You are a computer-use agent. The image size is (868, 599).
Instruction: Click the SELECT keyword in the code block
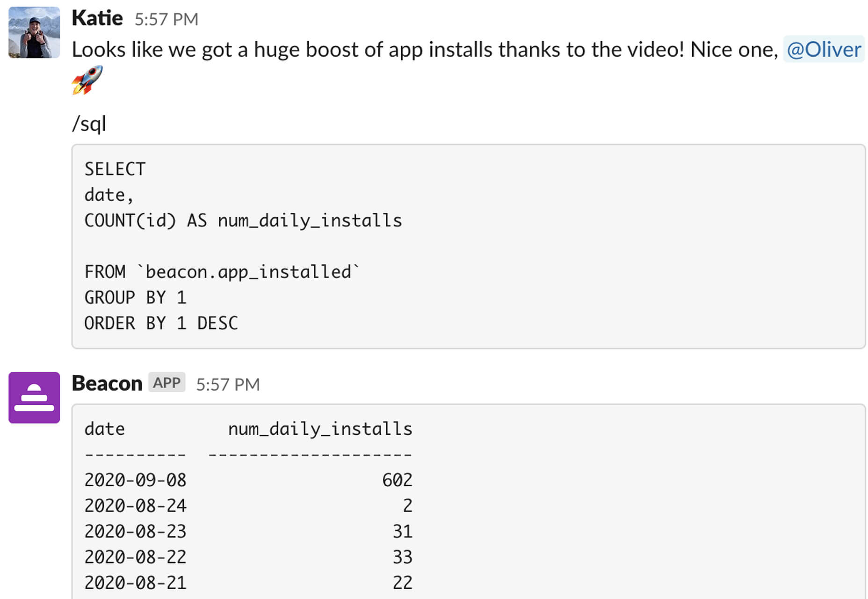pos(115,169)
